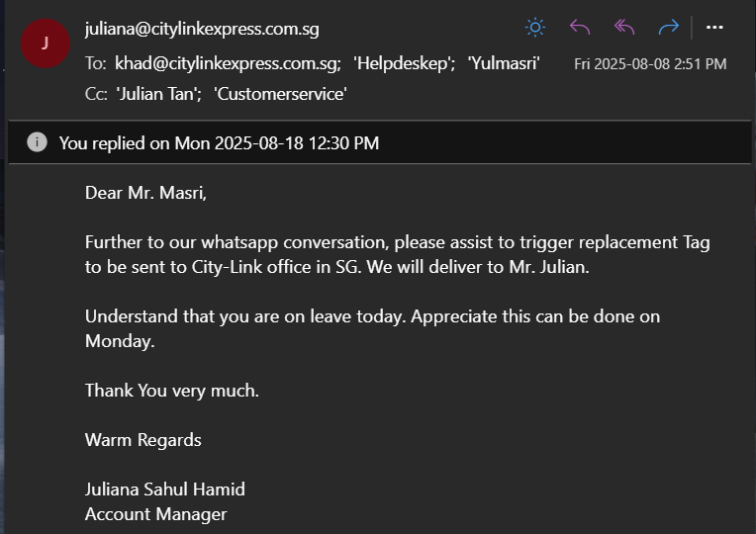
Task: Click the Reply arrow icon
Action: coord(580,28)
